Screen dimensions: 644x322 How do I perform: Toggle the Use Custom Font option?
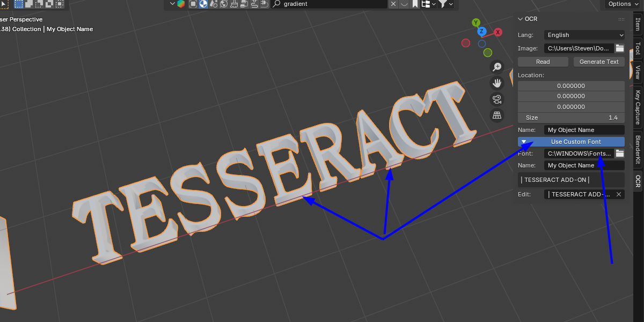point(571,142)
